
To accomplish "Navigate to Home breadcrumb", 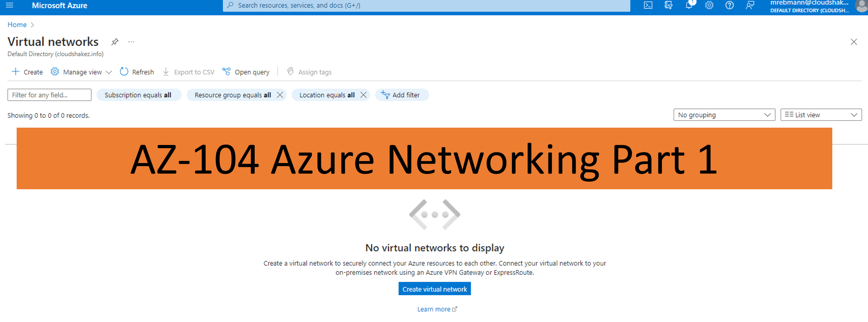I will click(x=17, y=24).
